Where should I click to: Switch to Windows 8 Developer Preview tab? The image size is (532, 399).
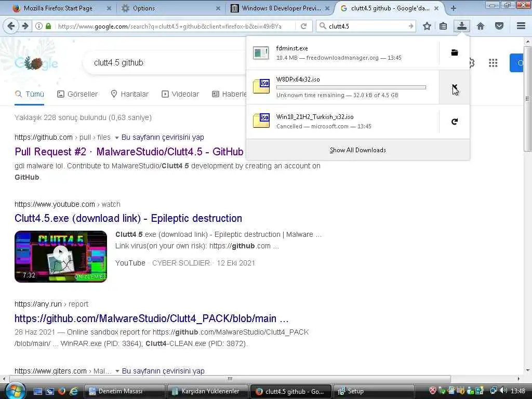pos(280,8)
